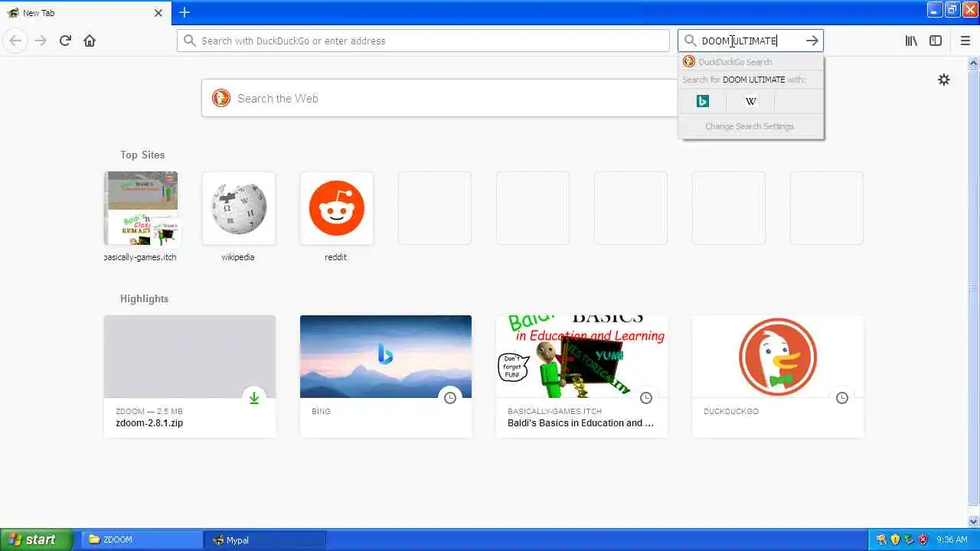
Task: Open basically-games.itch top site tile
Action: (141, 208)
